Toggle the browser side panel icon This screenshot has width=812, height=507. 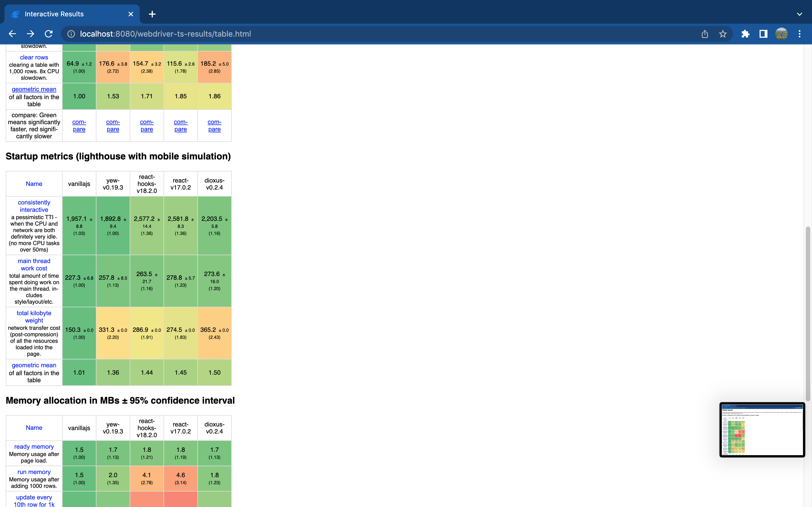[x=763, y=34]
